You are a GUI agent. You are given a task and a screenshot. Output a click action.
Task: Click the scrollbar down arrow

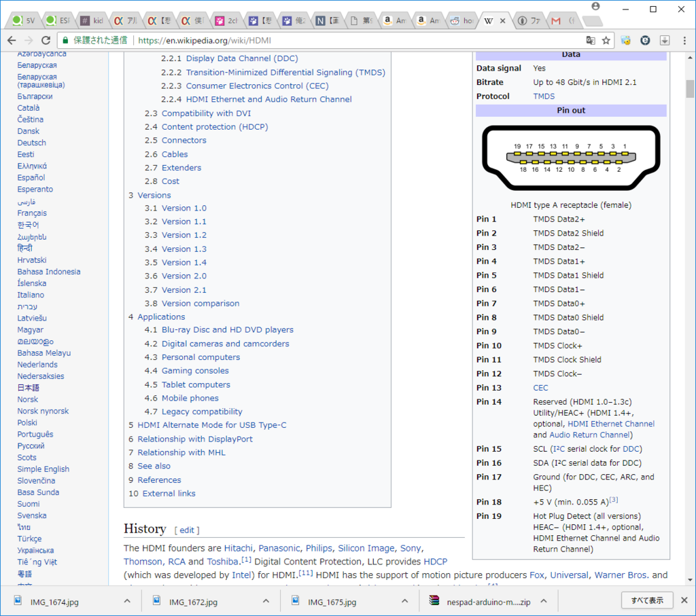pyautogui.click(x=690, y=579)
